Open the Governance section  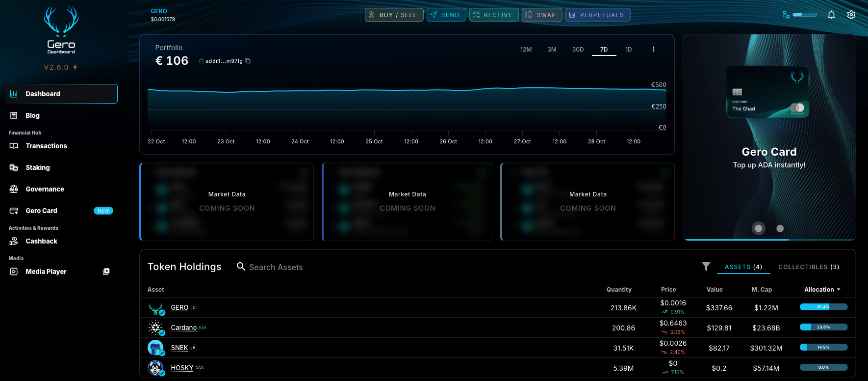click(61, 189)
